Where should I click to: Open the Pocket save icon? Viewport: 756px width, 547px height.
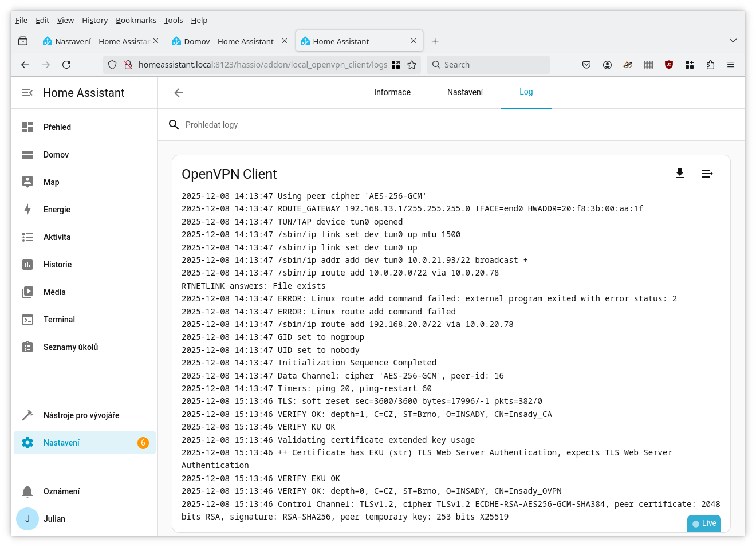pos(586,65)
